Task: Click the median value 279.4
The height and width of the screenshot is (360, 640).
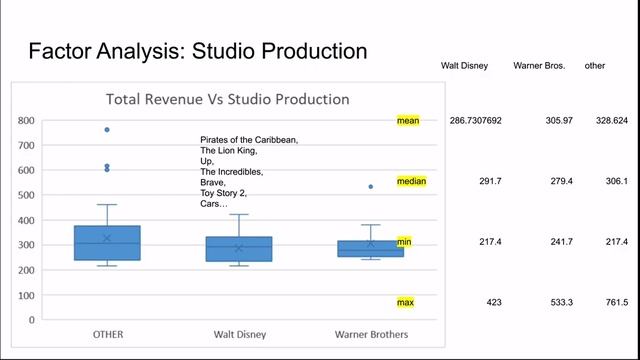Action: (561, 181)
